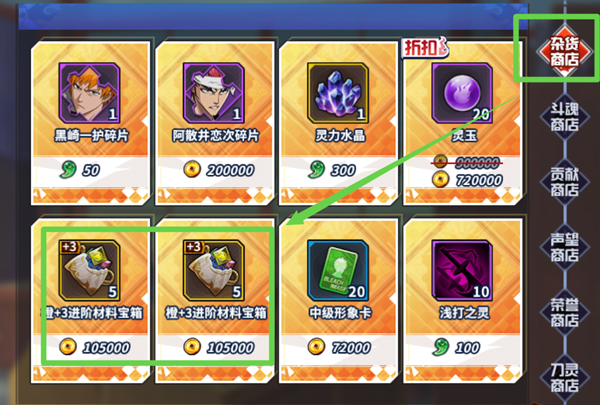Image resolution: width=600 pixels, height=405 pixels.
Task: Switch to the 贡献商店 tab
Action: [x=564, y=182]
